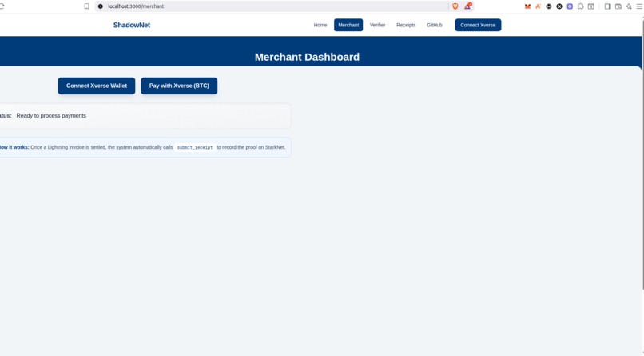View site information icon in address bar

[100, 6]
